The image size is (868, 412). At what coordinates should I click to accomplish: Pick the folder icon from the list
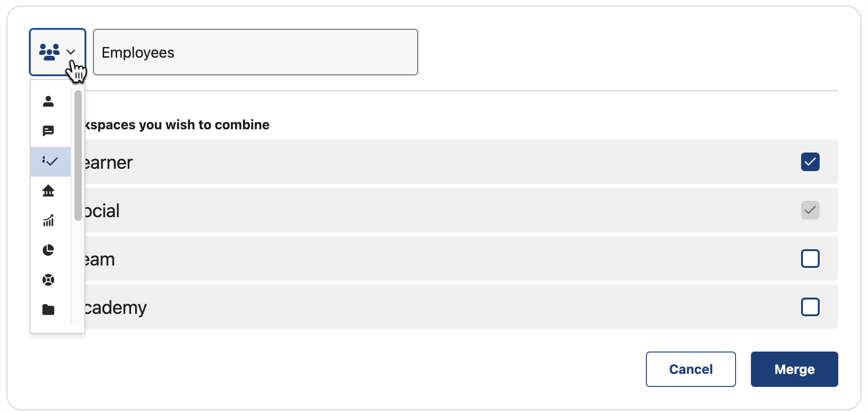click(48, 310)
